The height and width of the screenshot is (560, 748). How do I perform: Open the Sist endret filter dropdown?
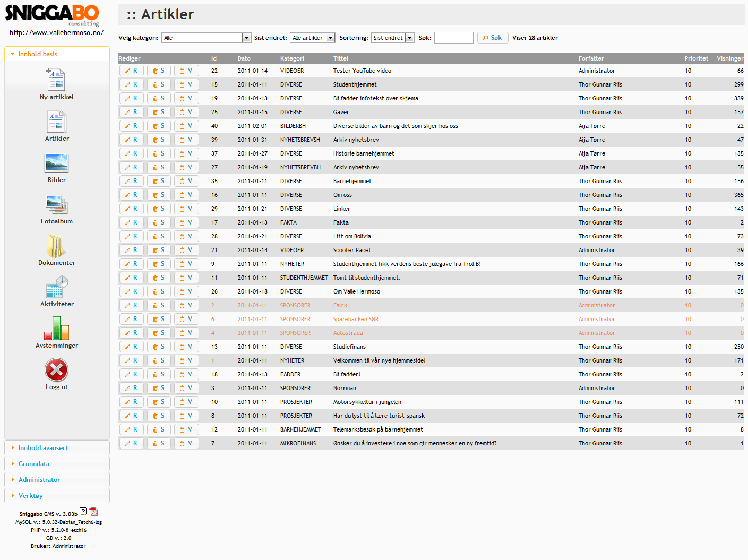tap(313, 38)
